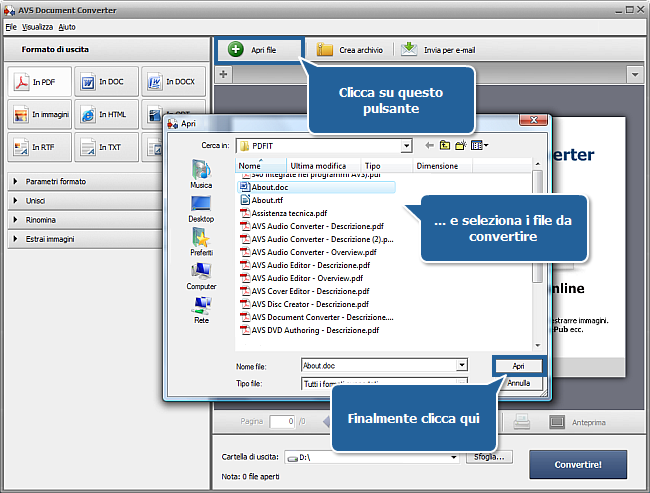Select the In DOCX output format

tap(173, 82)
